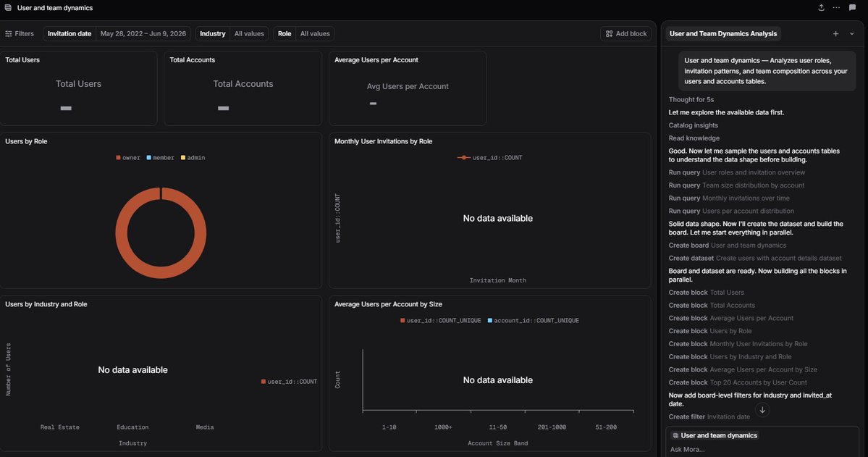Viewport: 868px width, 457px height.
Task: Open Create block Monthly User Invitations by Role
Action: click(x=738, y=343)
